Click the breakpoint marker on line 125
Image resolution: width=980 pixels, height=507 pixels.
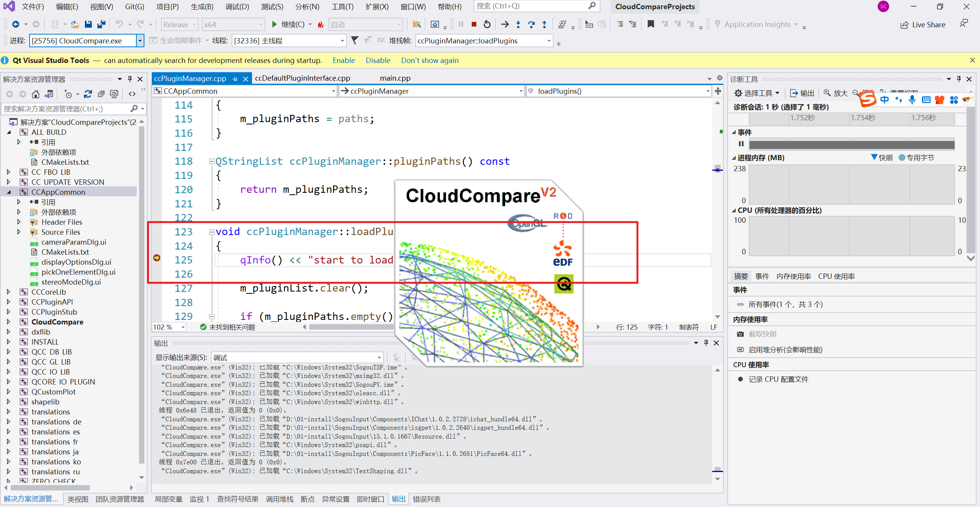[157, 258]
